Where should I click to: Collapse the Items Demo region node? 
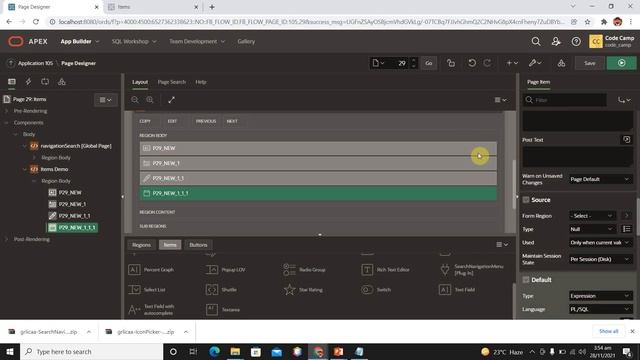tap(24, 169)
